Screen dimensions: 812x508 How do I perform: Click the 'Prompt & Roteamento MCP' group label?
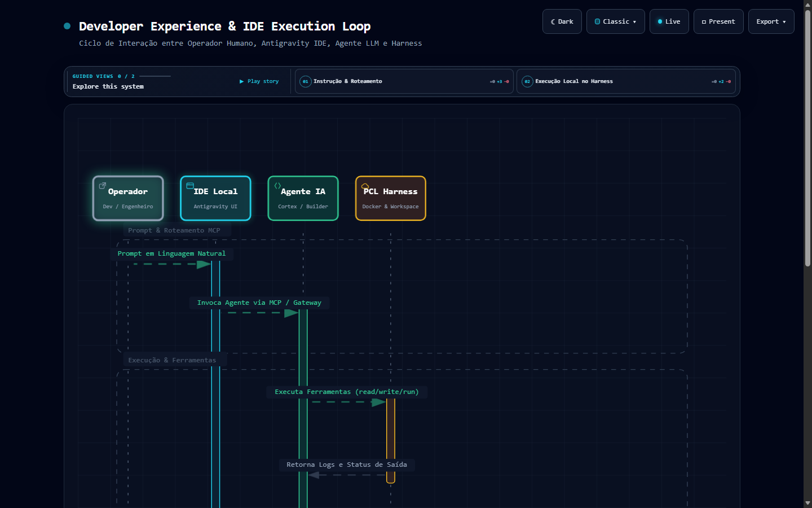point(174,230)
